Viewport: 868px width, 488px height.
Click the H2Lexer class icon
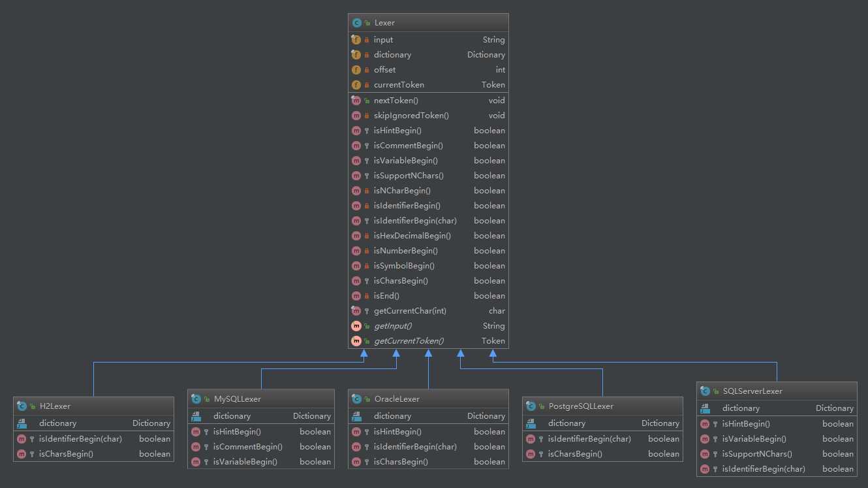[x=22, y=406]
